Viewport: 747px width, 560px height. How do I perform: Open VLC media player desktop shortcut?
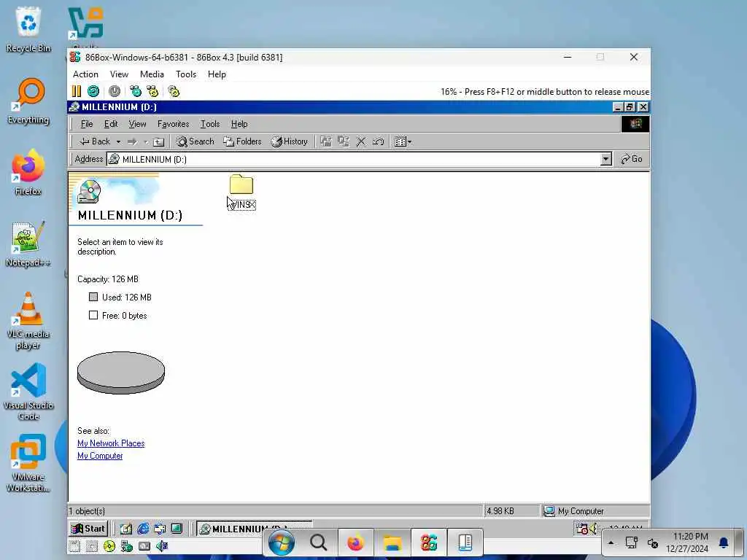click(28, 321)
